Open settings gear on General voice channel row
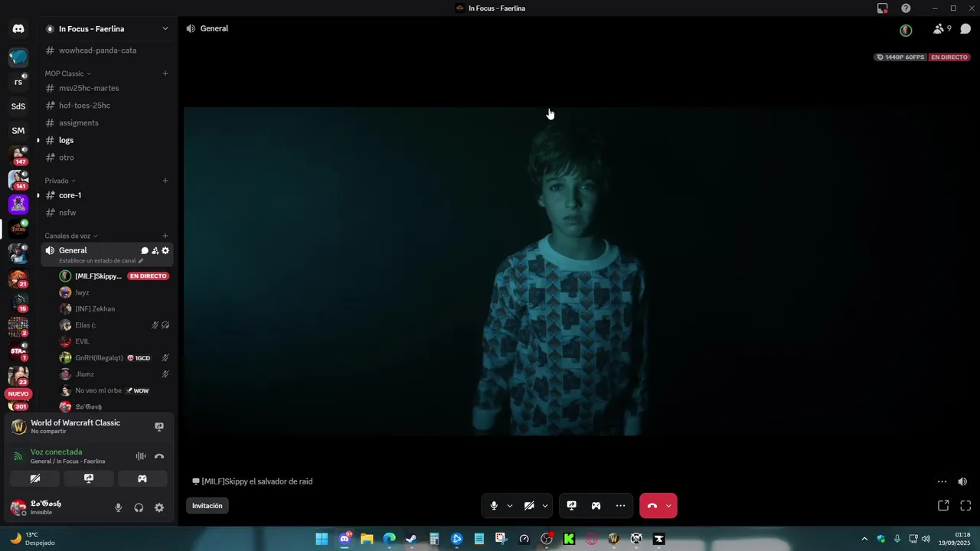Screen dimensions: 980x551 [165, 250]
